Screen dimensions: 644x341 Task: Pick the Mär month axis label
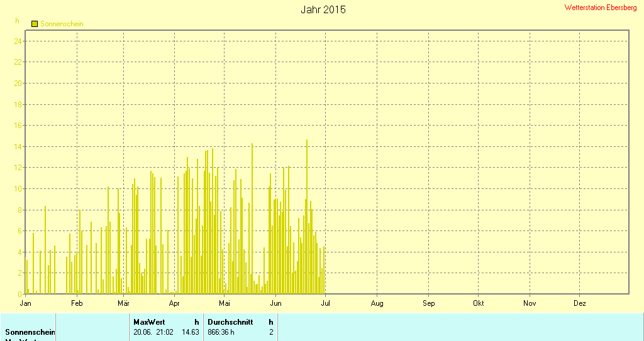123,303
